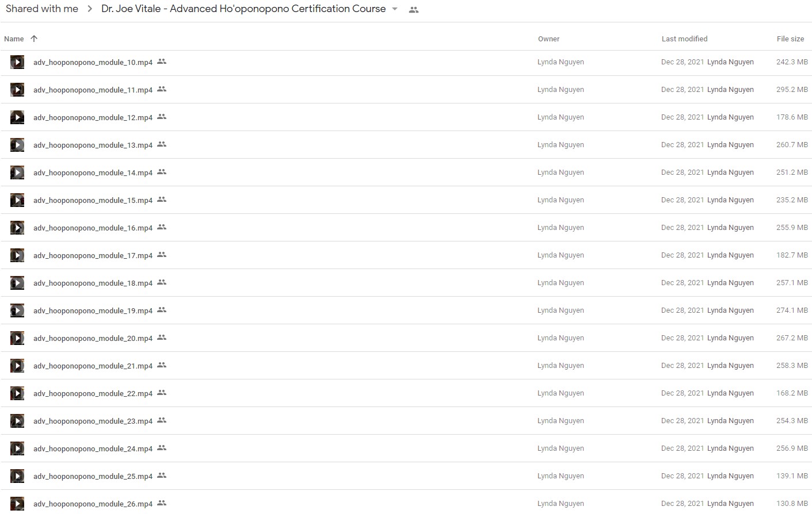
Task: Open folder dropdown arrow after Certification Course
Action: tap(395, 9)
